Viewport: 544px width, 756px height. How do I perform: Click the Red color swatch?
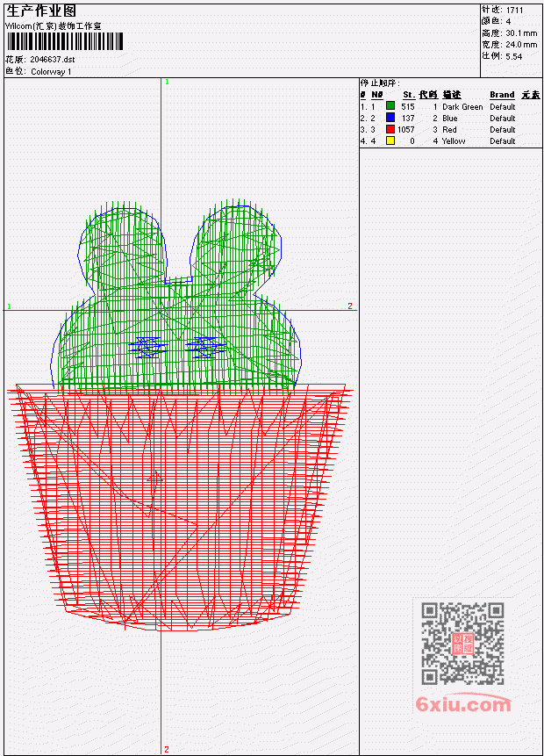(x=390, y=129)
